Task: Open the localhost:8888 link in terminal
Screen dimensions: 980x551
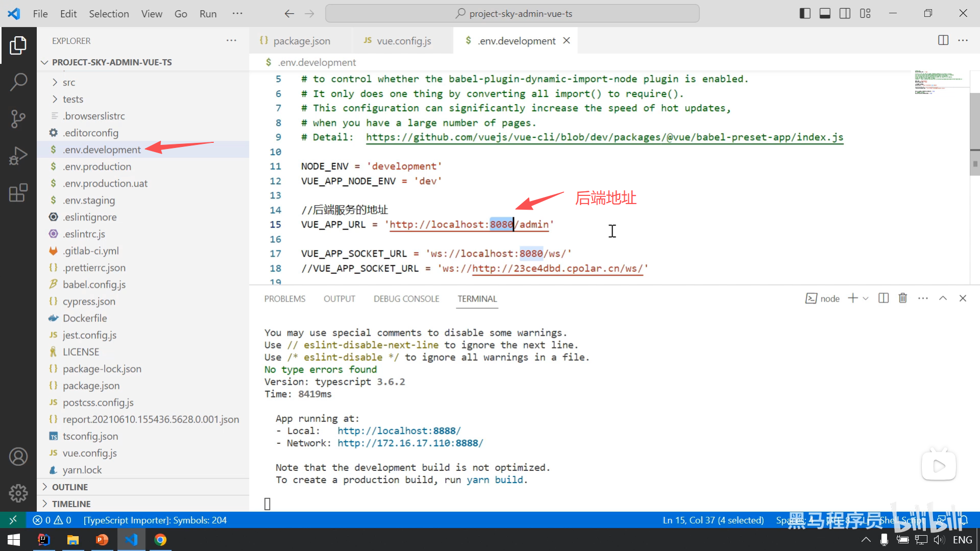Action: tap(399, 431)
